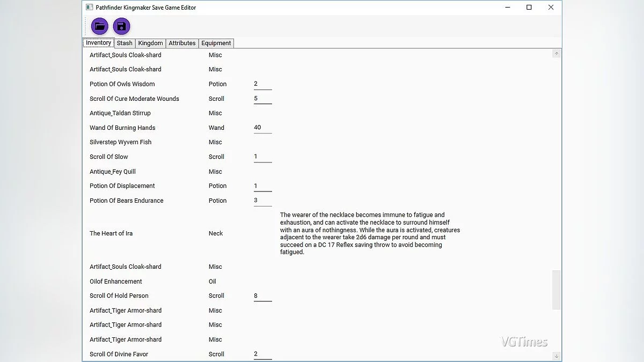
Task: Go to the Equipment tab
Action: tap(216, 43)
